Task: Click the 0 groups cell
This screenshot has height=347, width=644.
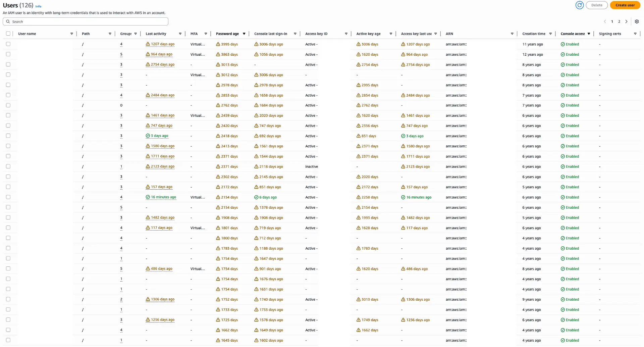Action: point(121,105)
